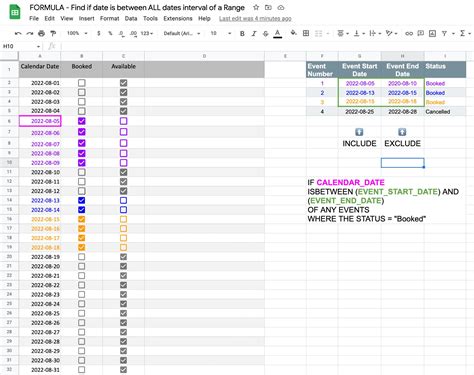Uncheck Booked box for 2022-08-16
Image resolution: width=474 pixels, height=375 pixels.
[x=82, y=228]
